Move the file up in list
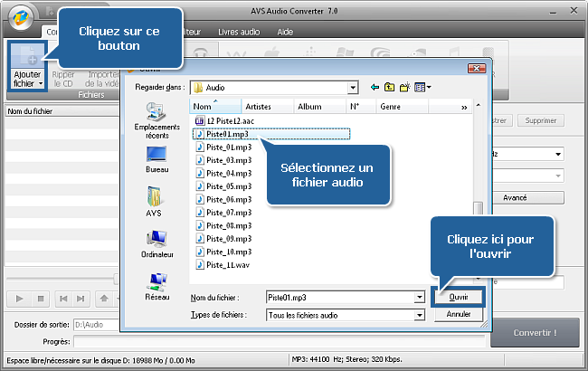The height and width of the screenshot is (371, 588). point(104,299)
